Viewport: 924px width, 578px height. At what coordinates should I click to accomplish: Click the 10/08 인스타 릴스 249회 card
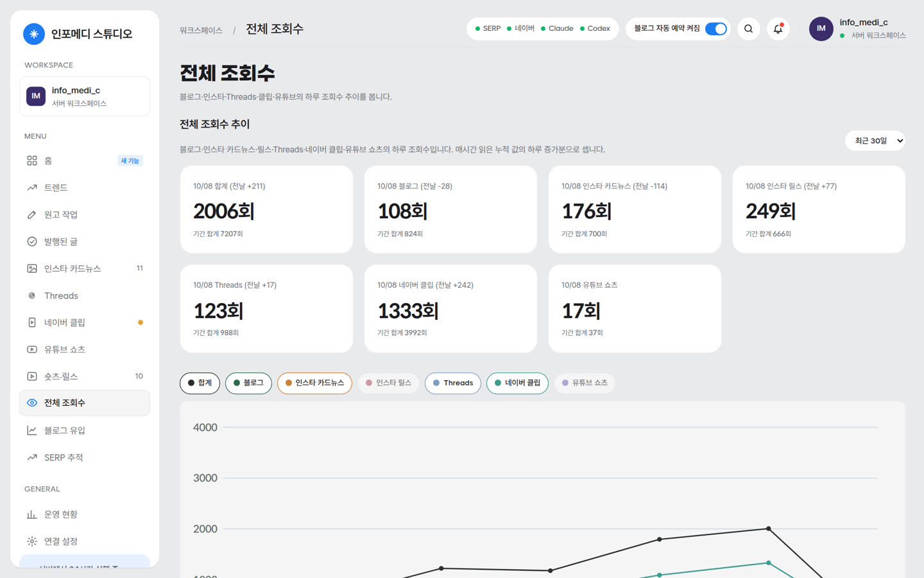click(x=819, y=209)
